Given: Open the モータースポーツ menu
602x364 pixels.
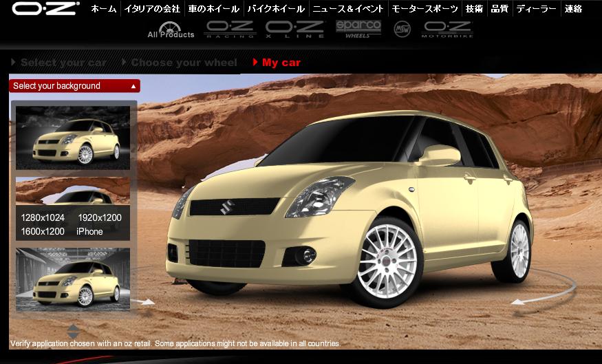Looking at the screenshot, I should coord(424,8).
